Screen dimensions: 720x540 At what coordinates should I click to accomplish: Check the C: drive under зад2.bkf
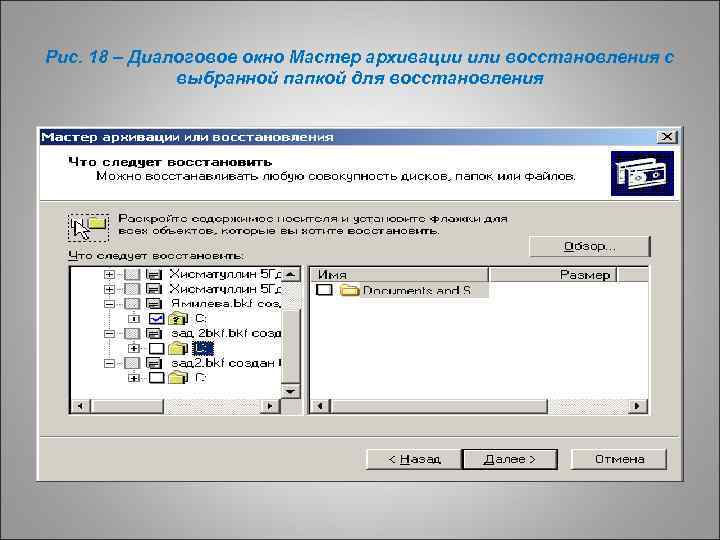tap(157, 377)
